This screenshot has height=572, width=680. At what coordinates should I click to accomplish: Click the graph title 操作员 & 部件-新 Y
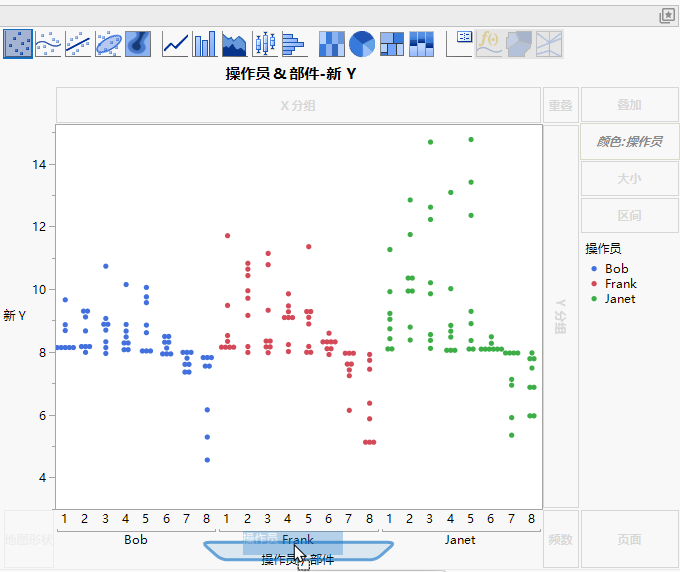291,74
